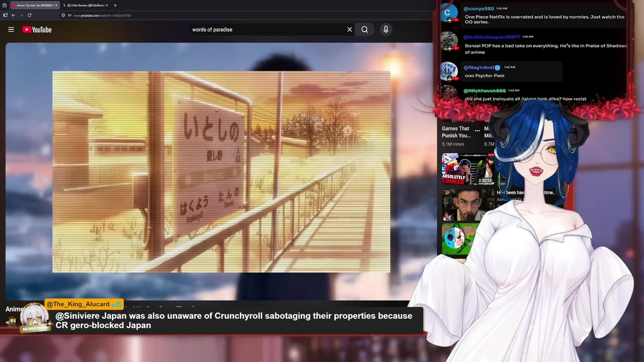Open a new browser tab with the plus
Screen dimensions: 644x362
click(x=115, y=5)
